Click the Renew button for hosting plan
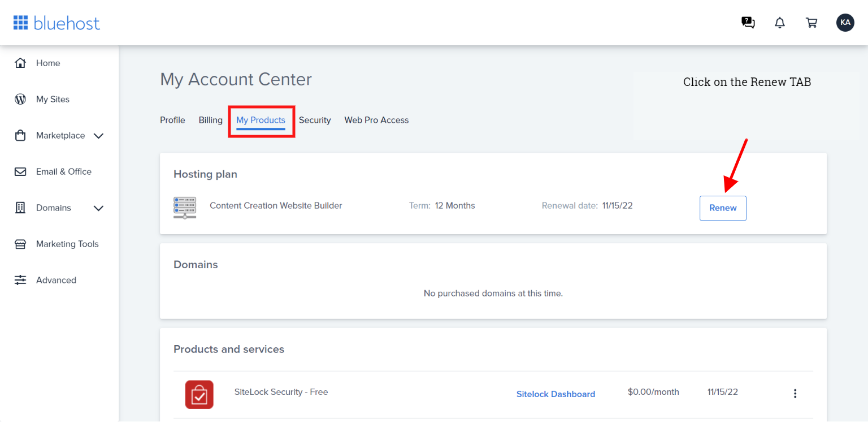Image resolution: width=868 pixels, height=422 pixels. pos(723,208)
